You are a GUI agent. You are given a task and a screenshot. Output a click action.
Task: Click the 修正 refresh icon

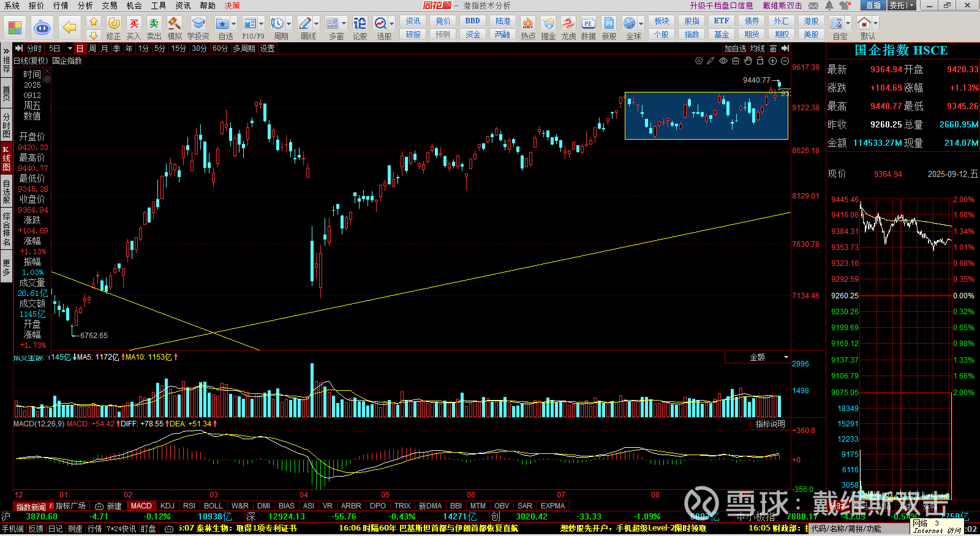[x=114, y=24]
